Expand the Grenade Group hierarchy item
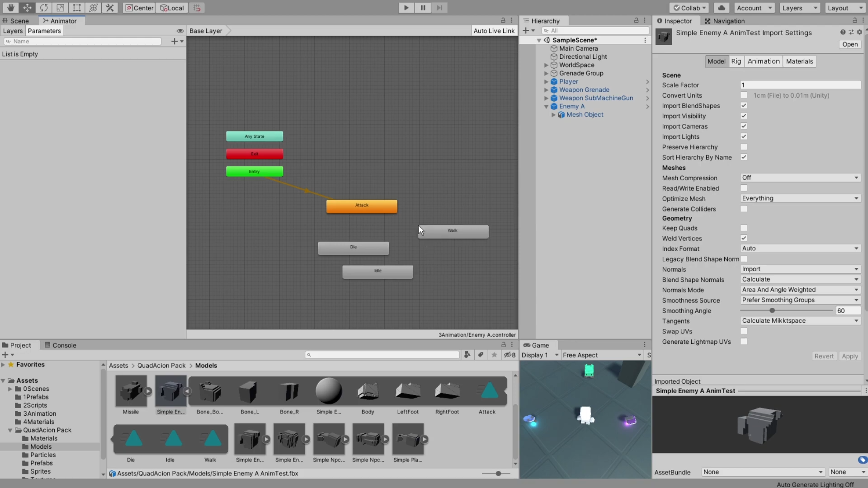This screenshot has width=868, height=488. 546,73
